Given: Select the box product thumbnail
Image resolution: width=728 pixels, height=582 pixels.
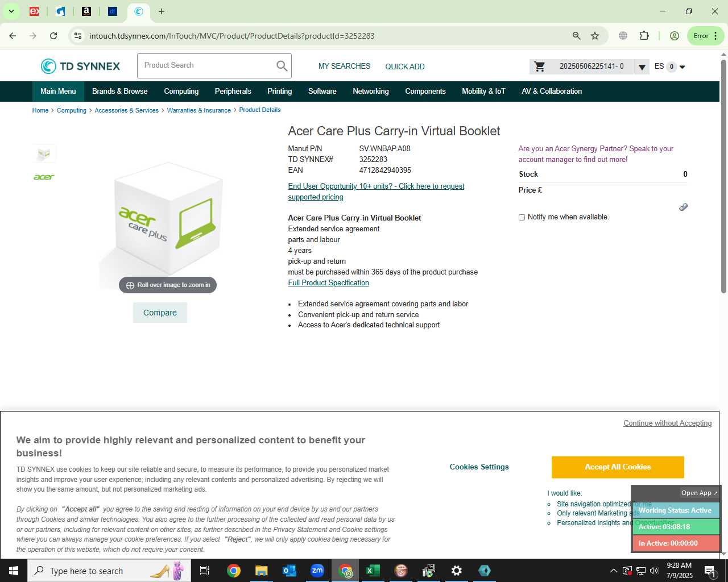Looking at the screenshot, I should 44,153.
